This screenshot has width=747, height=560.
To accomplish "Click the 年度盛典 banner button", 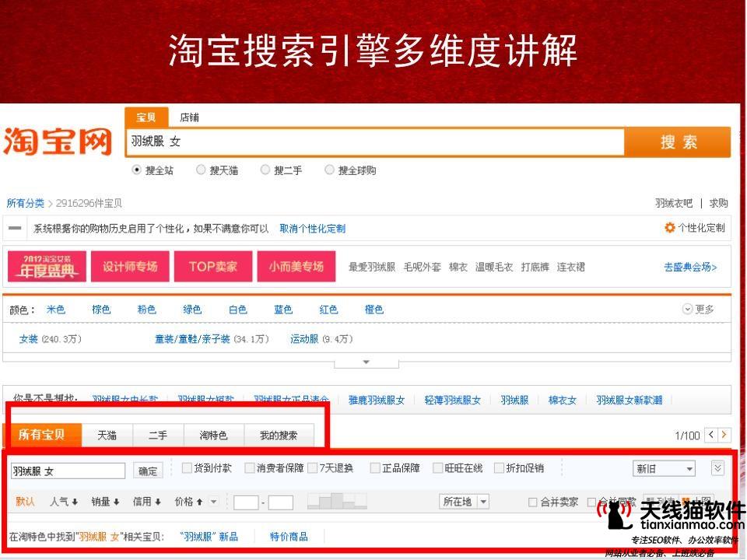I will (47, 266).
